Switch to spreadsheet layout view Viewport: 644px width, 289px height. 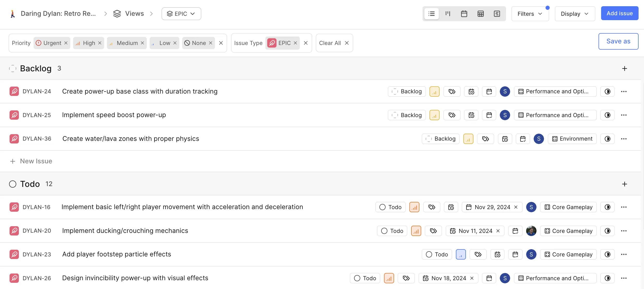click(480, 14)
